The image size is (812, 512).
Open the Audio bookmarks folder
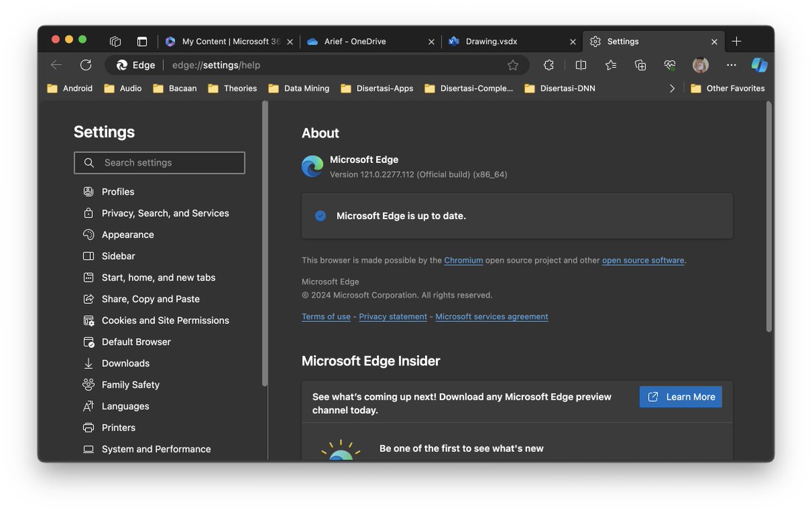pos(122,88)
